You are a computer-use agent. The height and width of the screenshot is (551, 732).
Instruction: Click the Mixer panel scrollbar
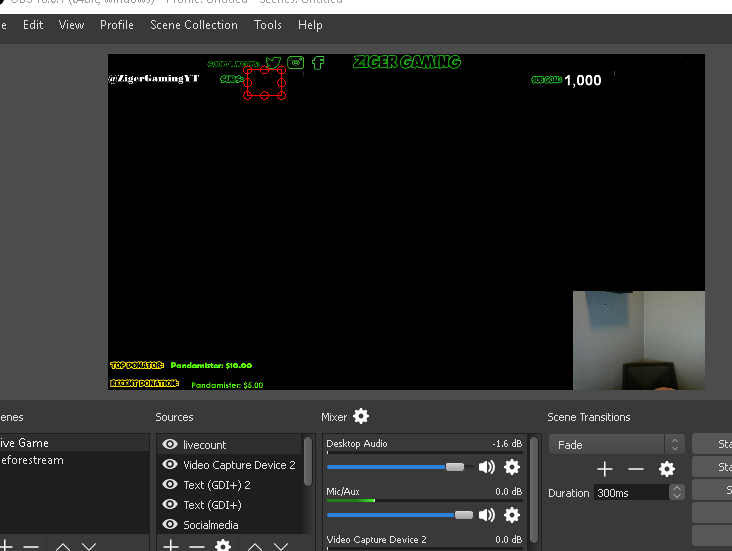click(535, 489)
